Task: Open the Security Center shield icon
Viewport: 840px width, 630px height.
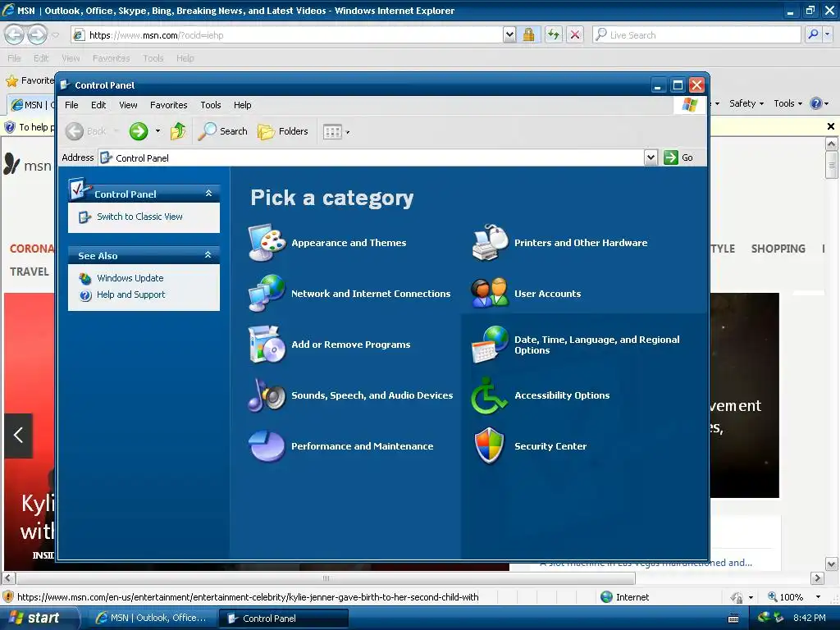Action: (491, 445)
